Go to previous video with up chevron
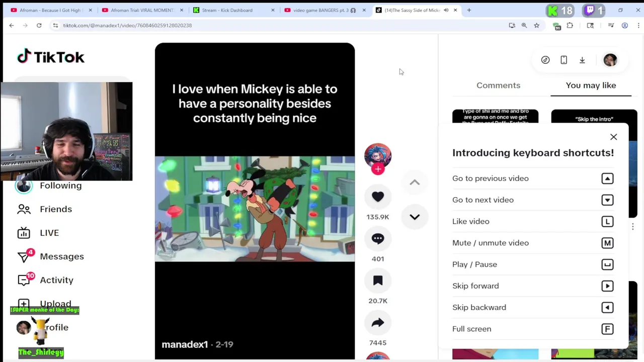This screenshot has width=644, height=362. coord(415,183)
